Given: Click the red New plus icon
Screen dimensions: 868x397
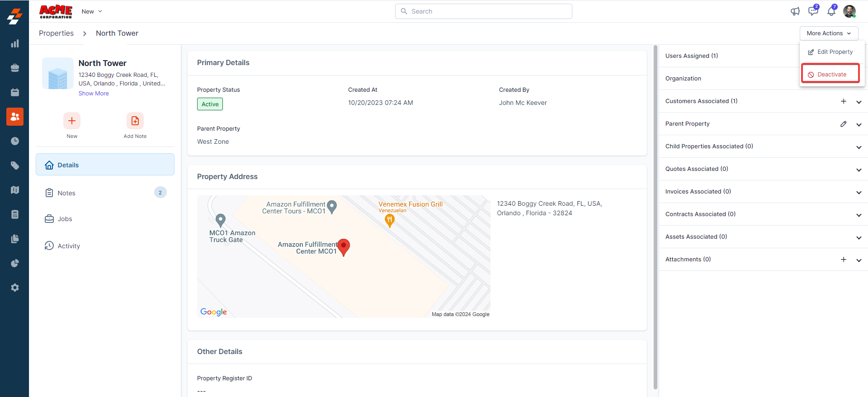Looking at the screenshot, I should [72, 121].
